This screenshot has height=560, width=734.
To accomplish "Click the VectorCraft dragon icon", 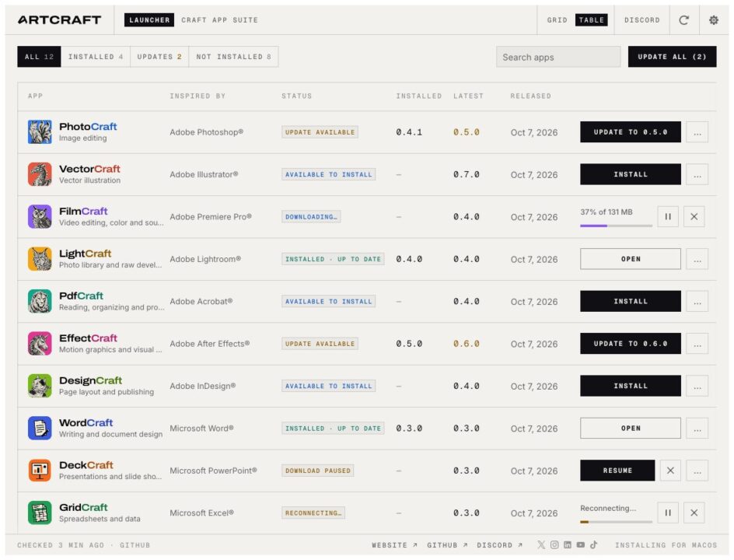I will click(x=40, y=174).
